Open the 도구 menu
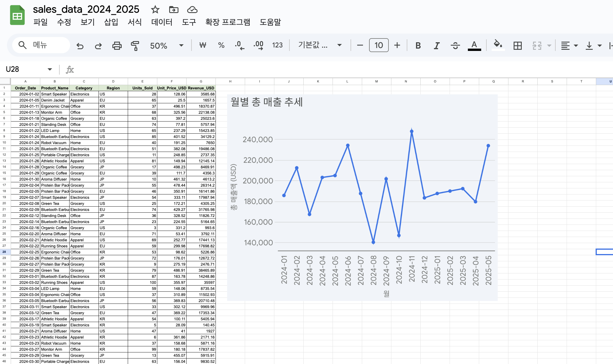 (x=189, y=22)
